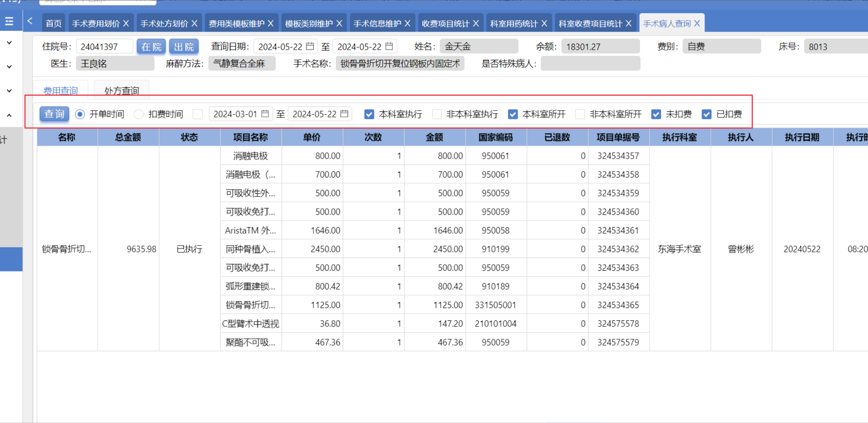Screen dimensions: 868x423
Task: Uncheck the 已扣费 checkbox
Action: click(x=706, y=114)
